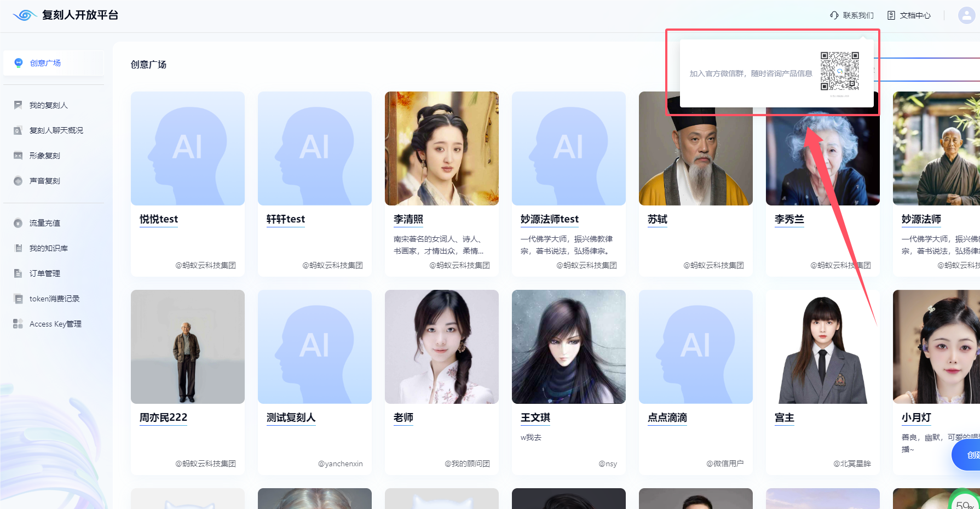Click the 创意广场 page heading

[148, 65]
